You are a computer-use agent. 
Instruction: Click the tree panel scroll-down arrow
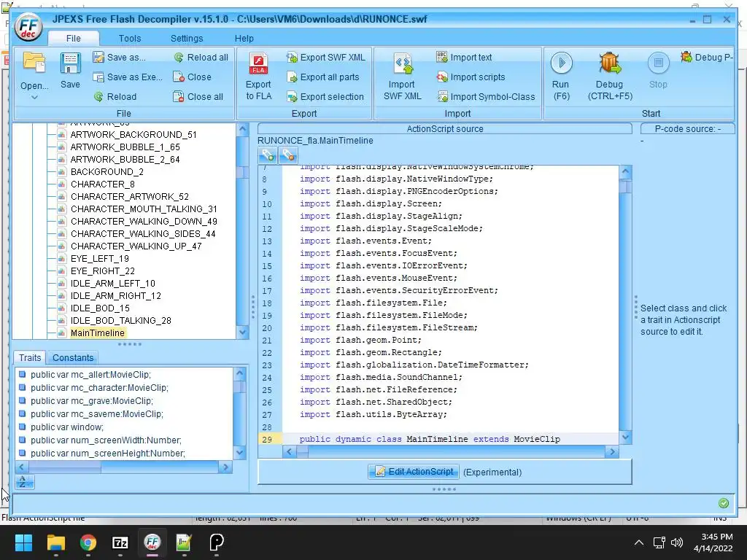tap(242, 332)
